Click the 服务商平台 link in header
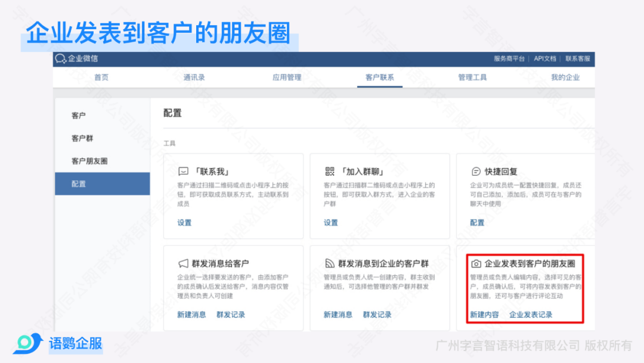Image resolution: width=644 pixels, height=363 pixels. (509, 59)
